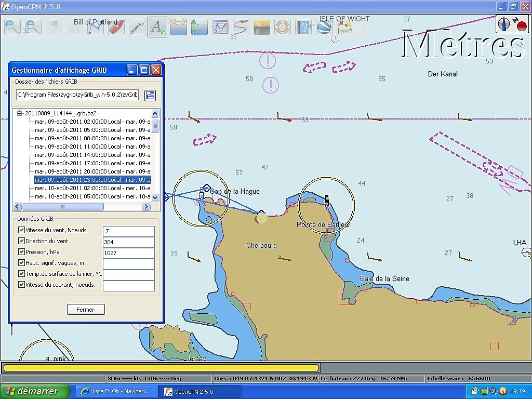Open the démarrer Start menu

click(x=35, y=391)
